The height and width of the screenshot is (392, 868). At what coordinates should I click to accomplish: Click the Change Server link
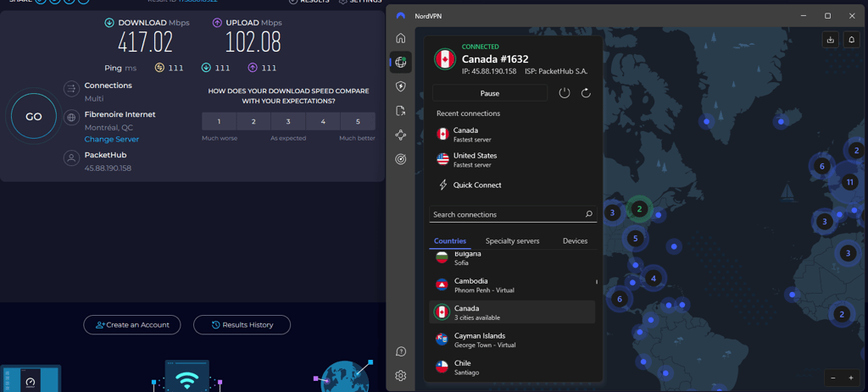click(x=112, y=140)
